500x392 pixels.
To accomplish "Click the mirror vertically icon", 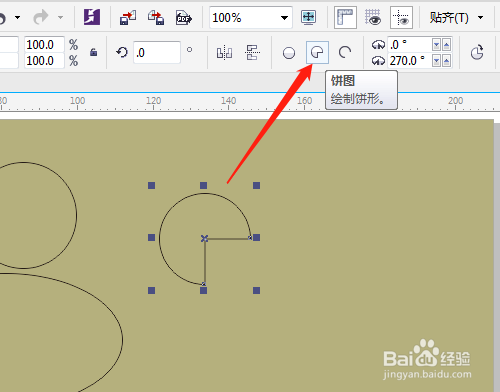I will coord(252,53).
